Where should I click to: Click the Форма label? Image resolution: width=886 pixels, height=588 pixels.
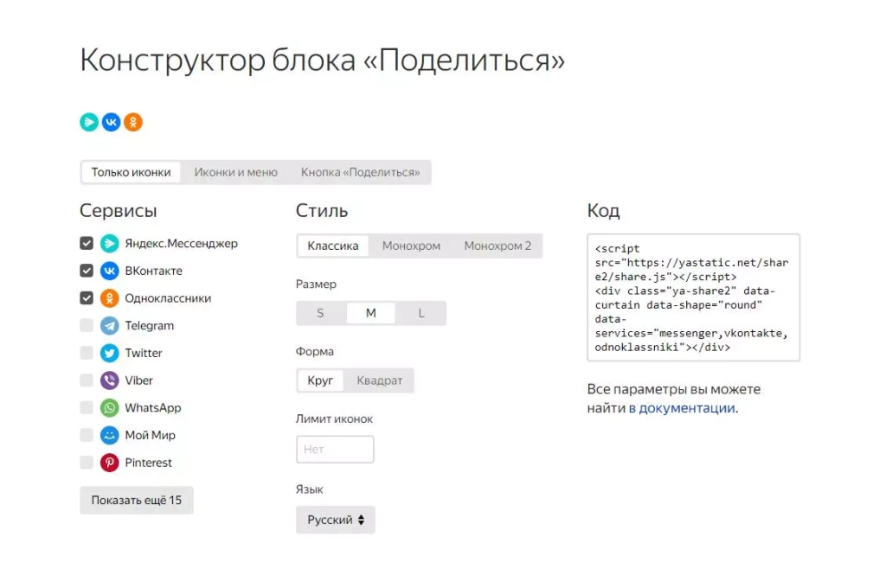315,351
